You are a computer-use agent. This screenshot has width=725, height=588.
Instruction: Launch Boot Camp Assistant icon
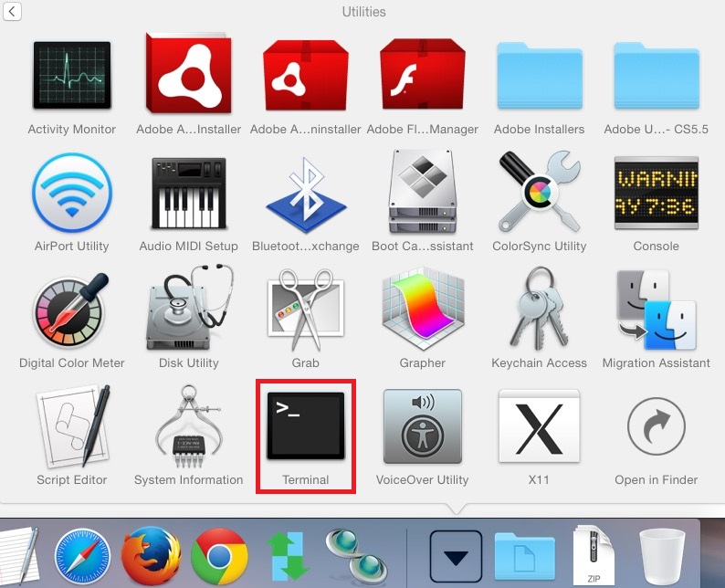422,192
